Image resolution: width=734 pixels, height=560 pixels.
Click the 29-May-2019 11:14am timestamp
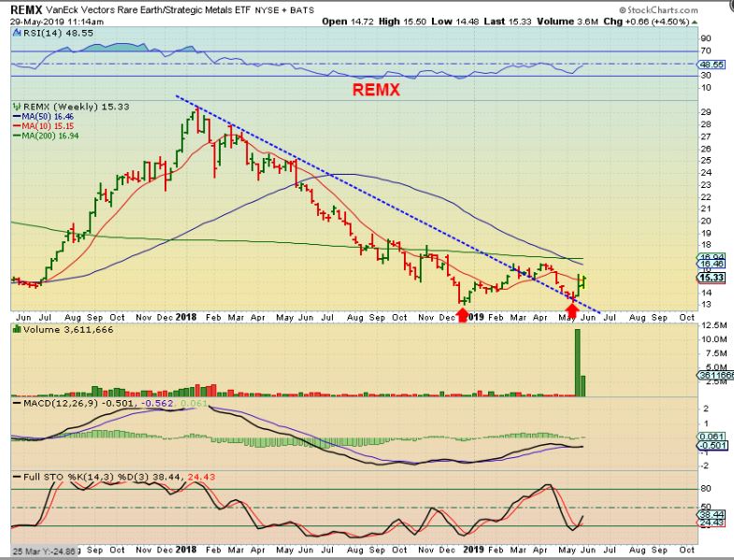coord(57,22)
